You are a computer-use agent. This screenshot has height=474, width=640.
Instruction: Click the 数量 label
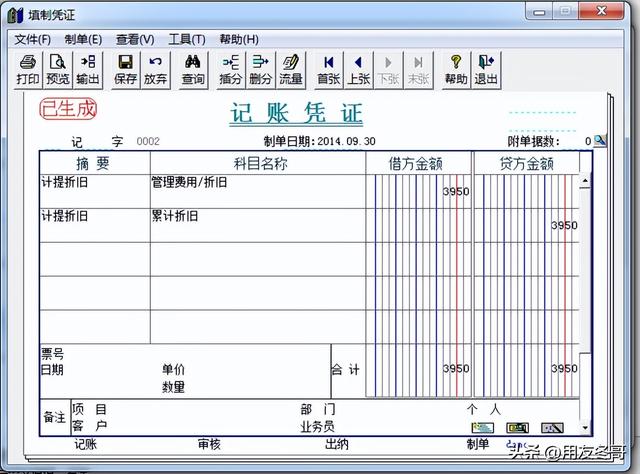[x=173, y=386]
